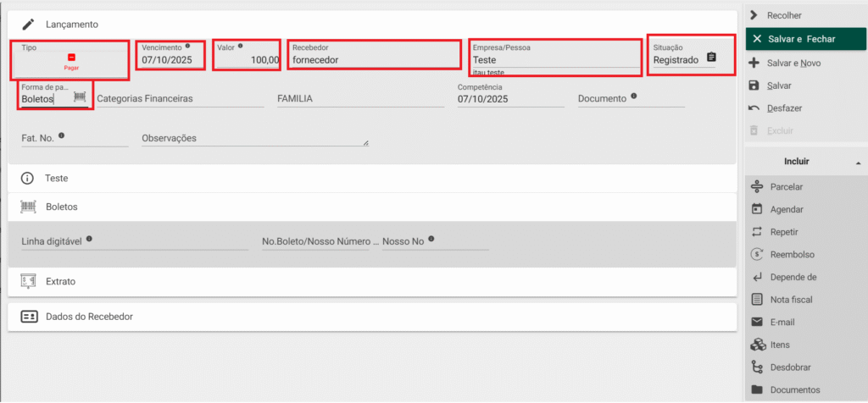Click the Parcelar divide icon
The image size is (868, 403).
coord(758,186)
